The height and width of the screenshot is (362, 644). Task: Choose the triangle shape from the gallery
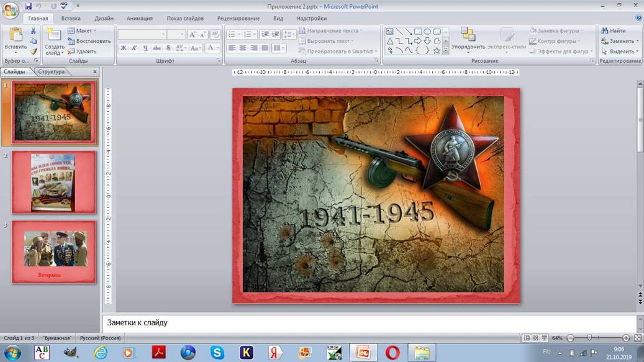coord(390,41)
